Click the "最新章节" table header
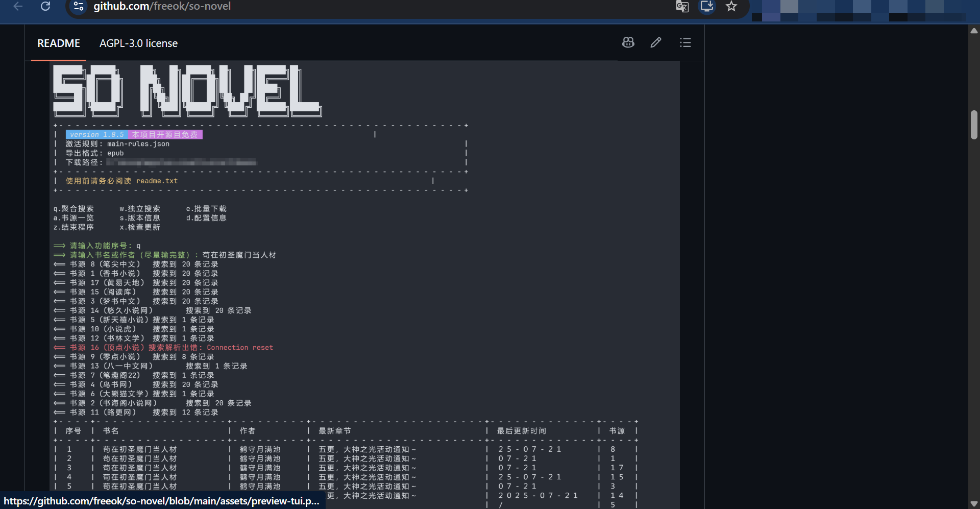 (x=335, y=431)
